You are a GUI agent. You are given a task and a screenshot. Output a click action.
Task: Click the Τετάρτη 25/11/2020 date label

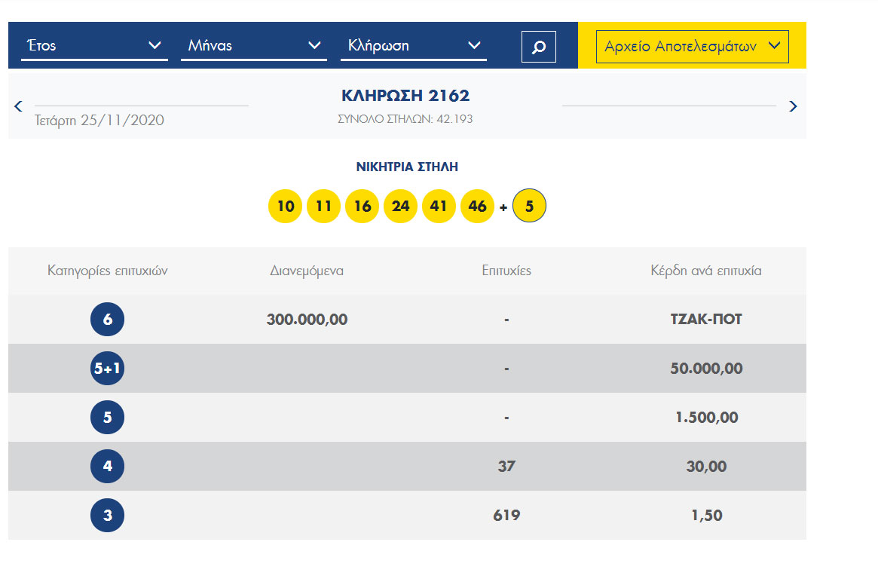click(99, 121)
